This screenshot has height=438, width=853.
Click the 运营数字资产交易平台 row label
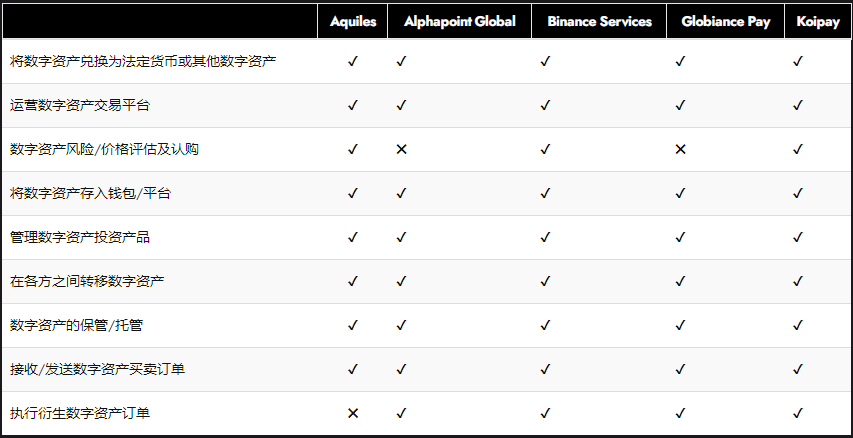click(79, 105)
